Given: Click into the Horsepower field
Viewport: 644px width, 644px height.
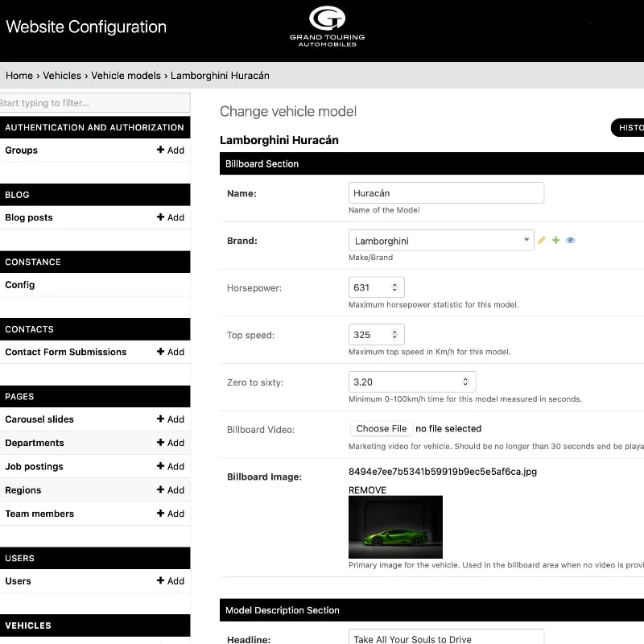Looking at the screenshot, I should tap(376, 287).
